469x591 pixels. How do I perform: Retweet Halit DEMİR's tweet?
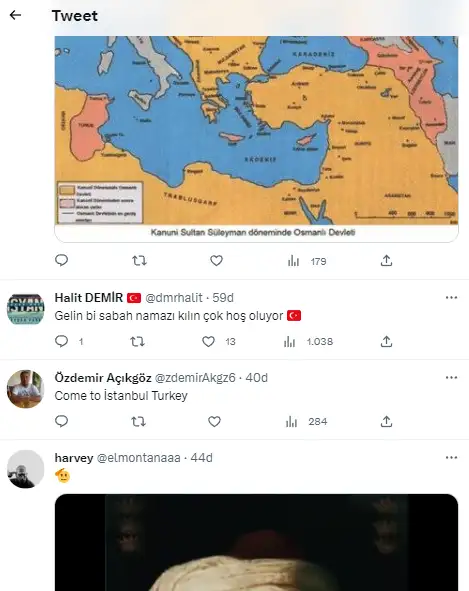137,341
